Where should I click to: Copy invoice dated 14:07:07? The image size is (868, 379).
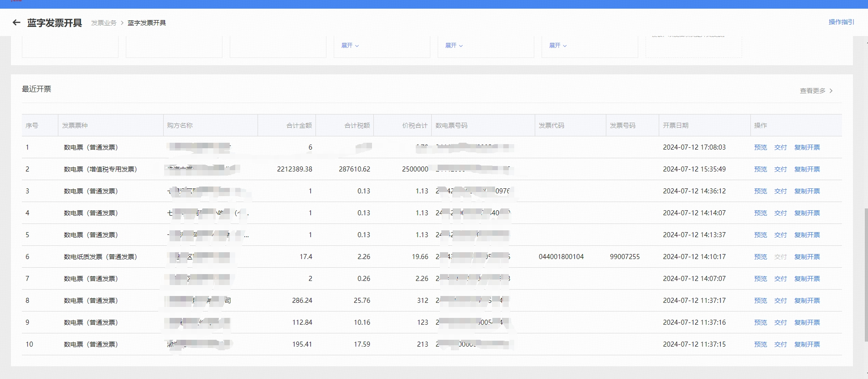click(x=807, y=279)
